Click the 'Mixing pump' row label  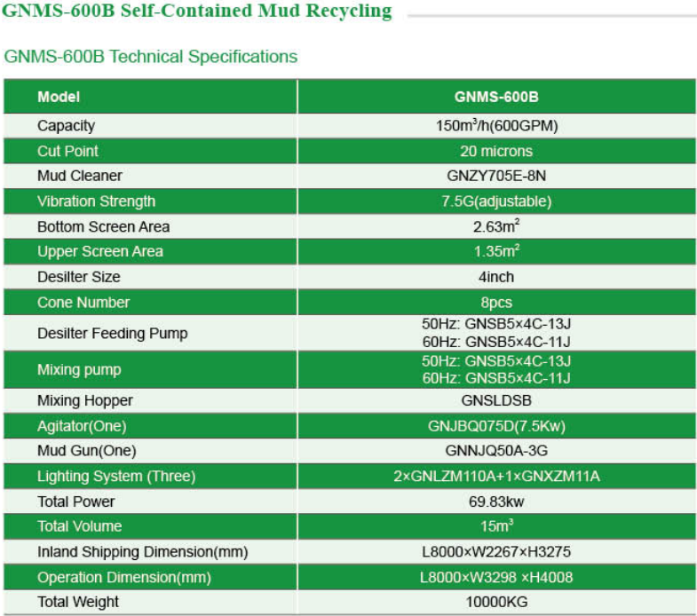79,370
